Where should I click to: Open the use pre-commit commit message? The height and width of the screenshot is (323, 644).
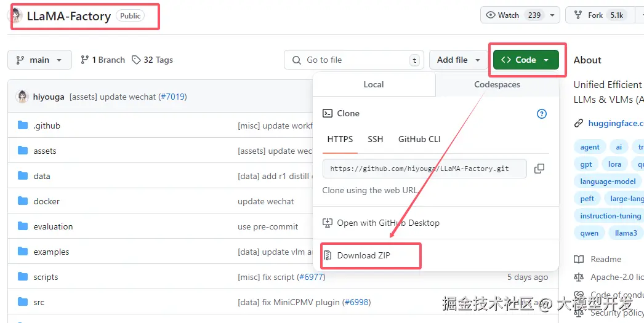(268, 226)
